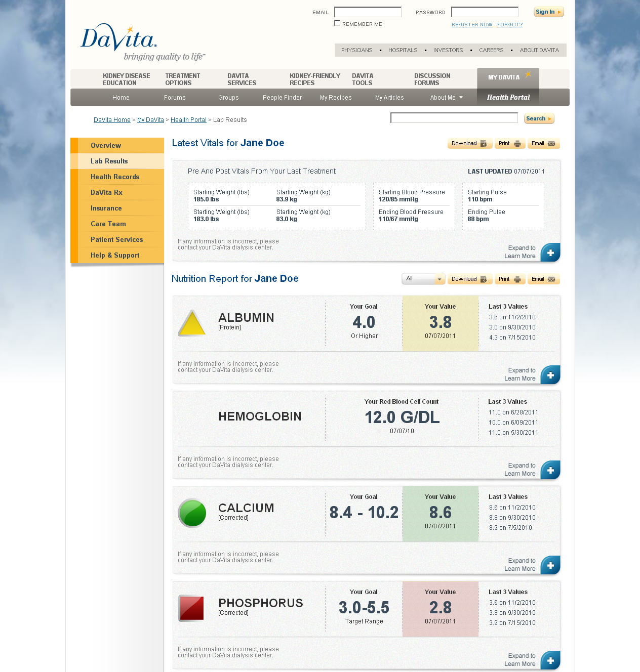
Task: Follow the Health Portal breadcrumb link
Action: [x=188, y=120]
